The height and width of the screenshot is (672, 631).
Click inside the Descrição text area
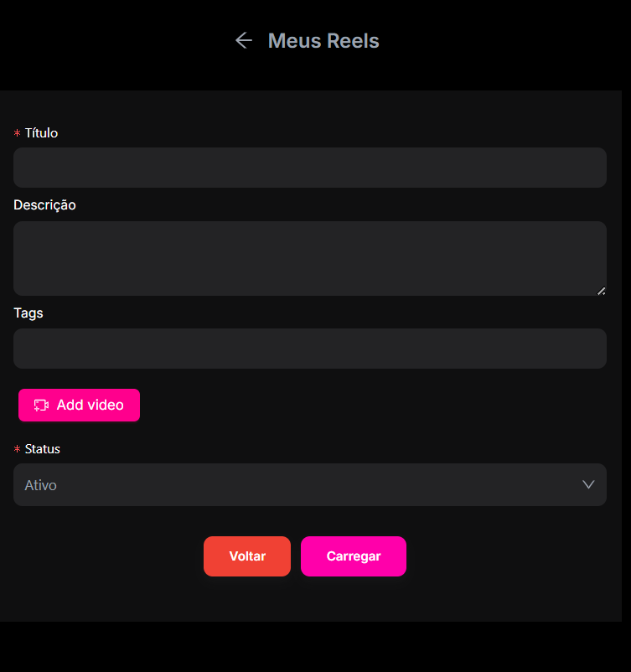(310, 258)
